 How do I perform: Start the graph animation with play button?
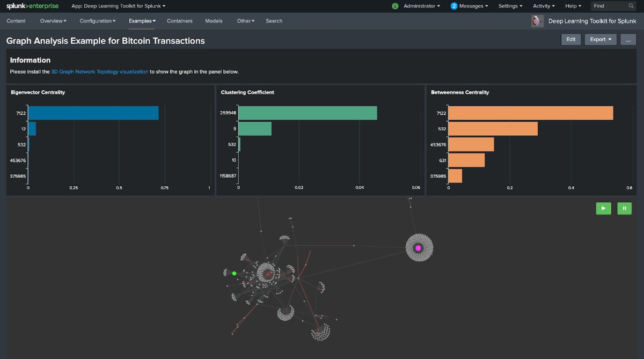603,208
